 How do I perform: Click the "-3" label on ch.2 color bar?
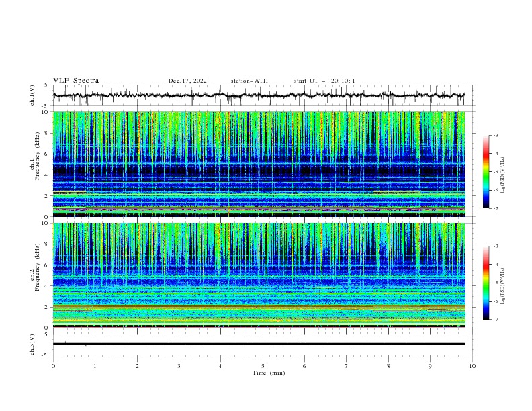click(496, 246)
